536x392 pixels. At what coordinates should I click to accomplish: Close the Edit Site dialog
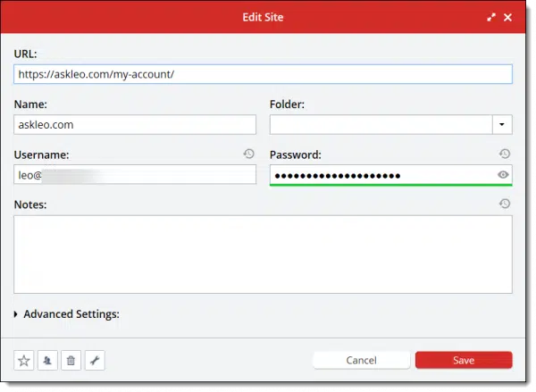[x=507, y=17]
